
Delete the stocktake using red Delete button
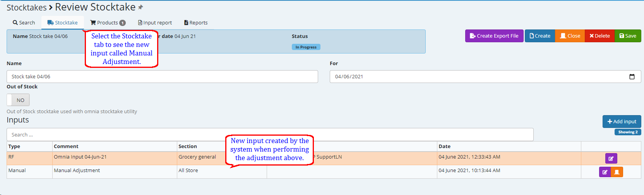pyautogui.click(x=599, y=36)
